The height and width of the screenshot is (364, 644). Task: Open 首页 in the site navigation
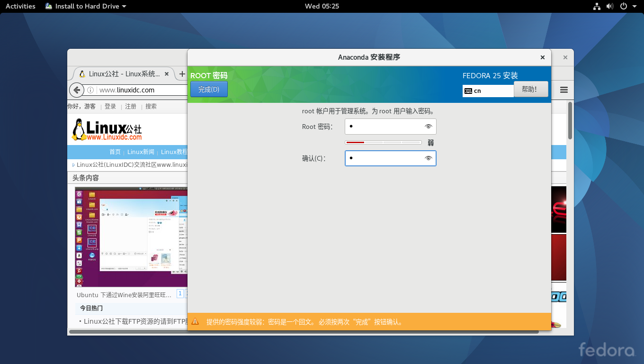tap(115, 152)
